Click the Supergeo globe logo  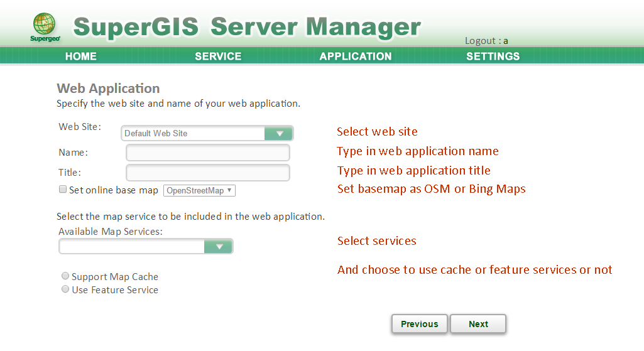coord(45,27)
